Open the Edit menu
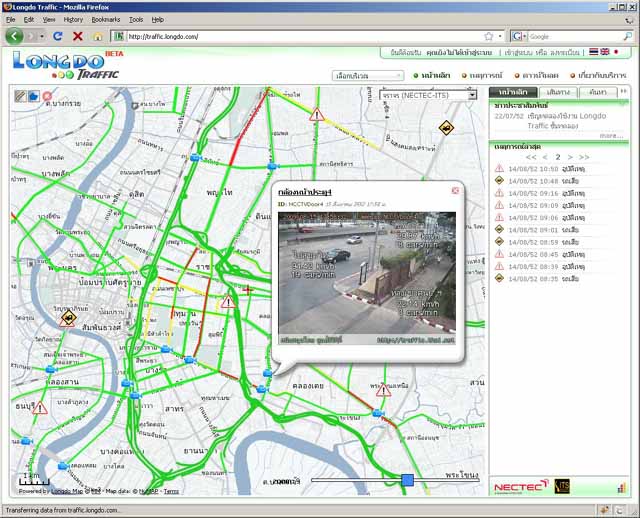This screenshot has width=640, height=518. click(29, 20)
